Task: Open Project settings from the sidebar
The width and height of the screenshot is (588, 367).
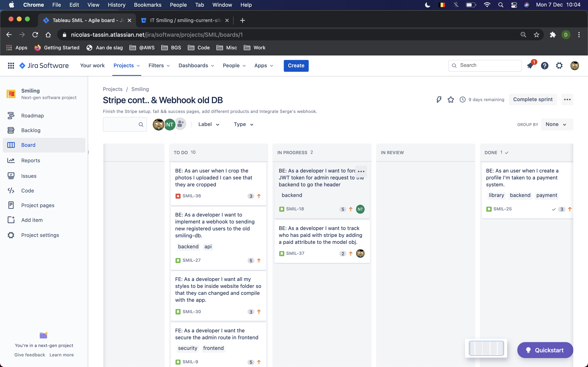Action: pos(40,235)
